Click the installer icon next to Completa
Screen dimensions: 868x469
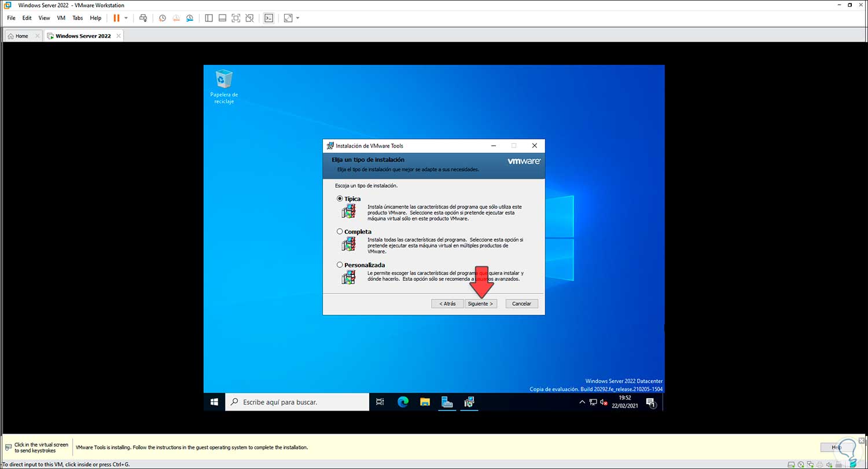click(348, 244)
